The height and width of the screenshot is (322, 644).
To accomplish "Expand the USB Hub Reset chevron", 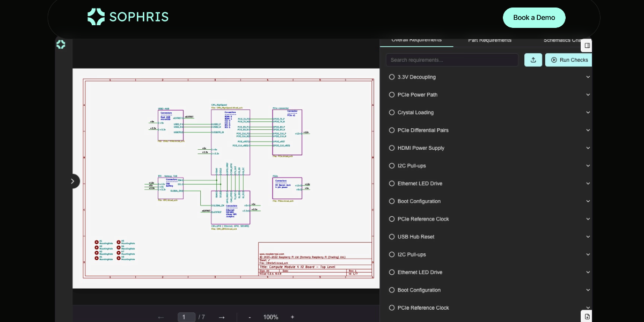I will coord(588,237).
